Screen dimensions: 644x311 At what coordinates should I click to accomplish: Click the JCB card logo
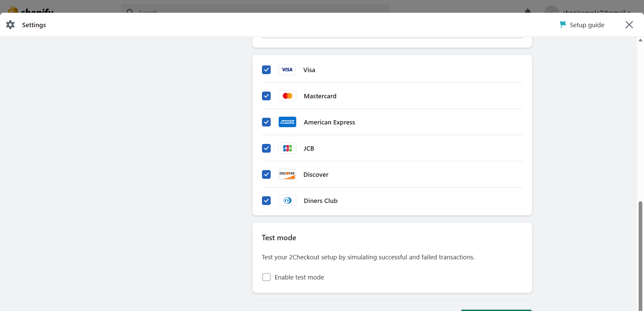(x=287, y=148)
